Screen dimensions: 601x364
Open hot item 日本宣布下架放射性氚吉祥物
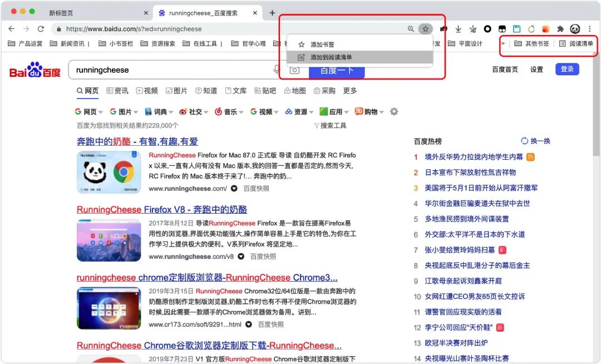[x=470, y=173]
